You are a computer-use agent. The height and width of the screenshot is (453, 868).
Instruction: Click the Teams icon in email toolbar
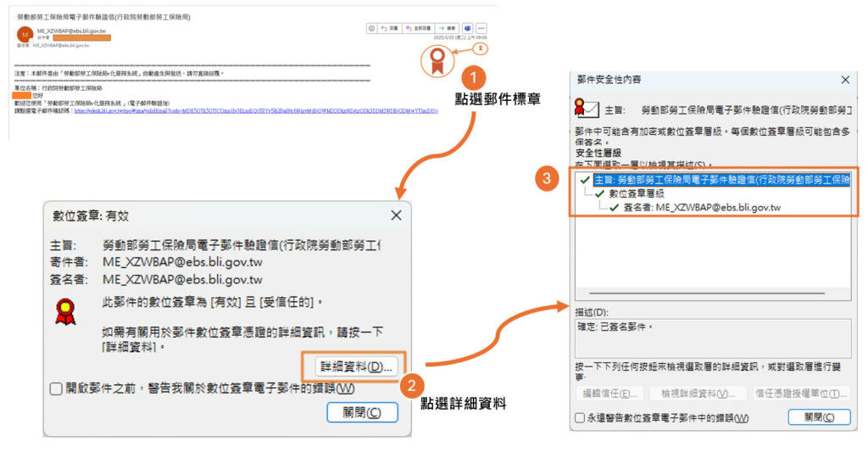click(466, 28)
